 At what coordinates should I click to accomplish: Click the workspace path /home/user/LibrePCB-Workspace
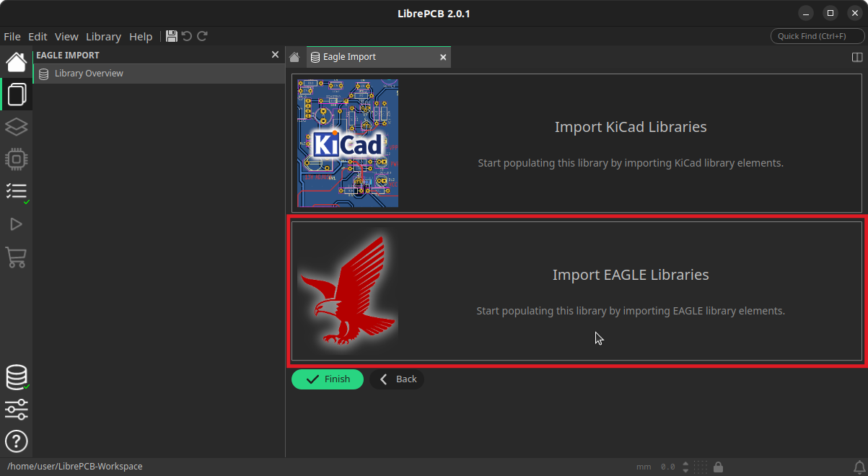(75, 467)
